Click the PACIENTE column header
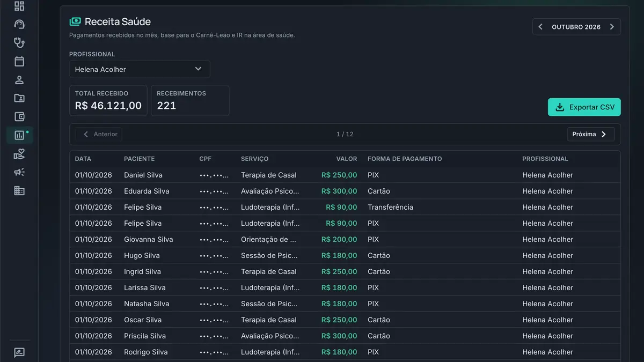The width and height of the screenshot is (644, 362). coord(140,159)
